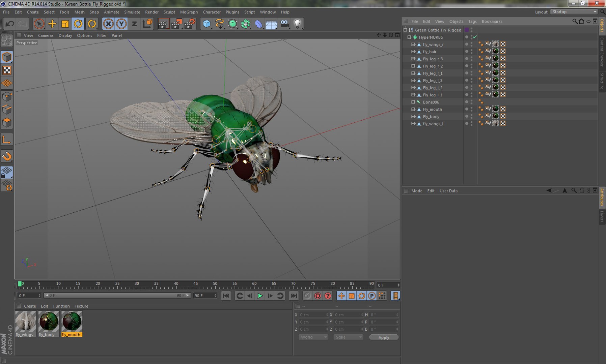
Task: Select the Live Selection tool
Action: coord(39,24)
